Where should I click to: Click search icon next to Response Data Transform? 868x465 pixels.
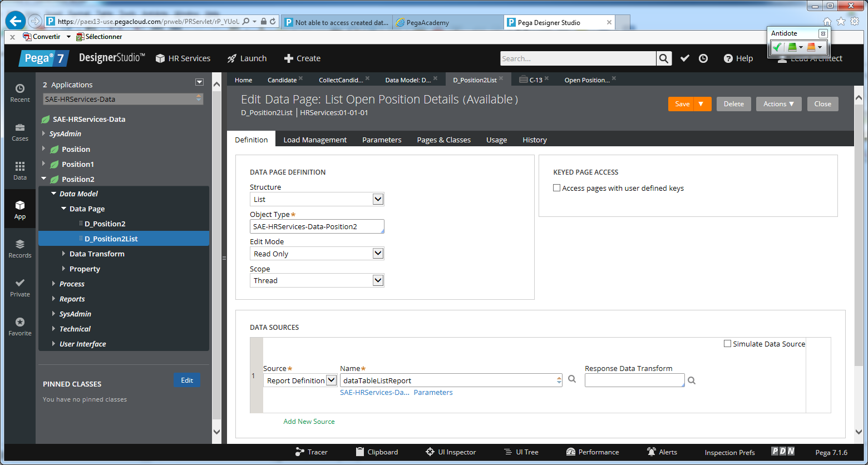pos(692,380)
